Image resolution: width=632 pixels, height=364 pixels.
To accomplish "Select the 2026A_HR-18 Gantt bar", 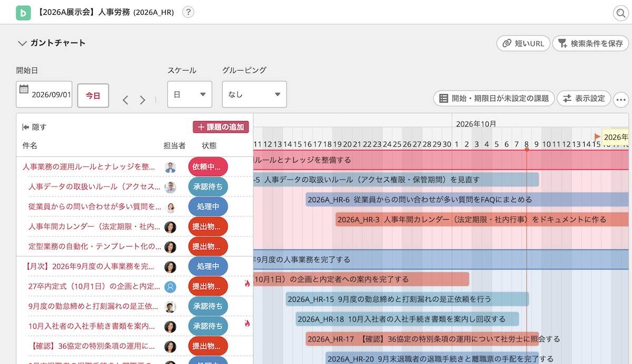I will coord(408,319).
